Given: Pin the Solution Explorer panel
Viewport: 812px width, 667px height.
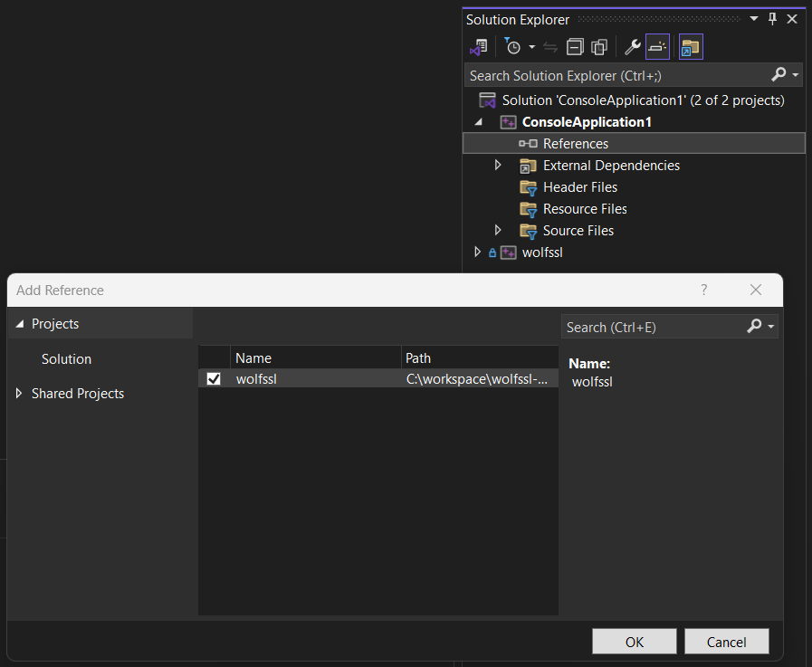Looking at the screenshot, I should pyautogui.click(x=773, y=19).
